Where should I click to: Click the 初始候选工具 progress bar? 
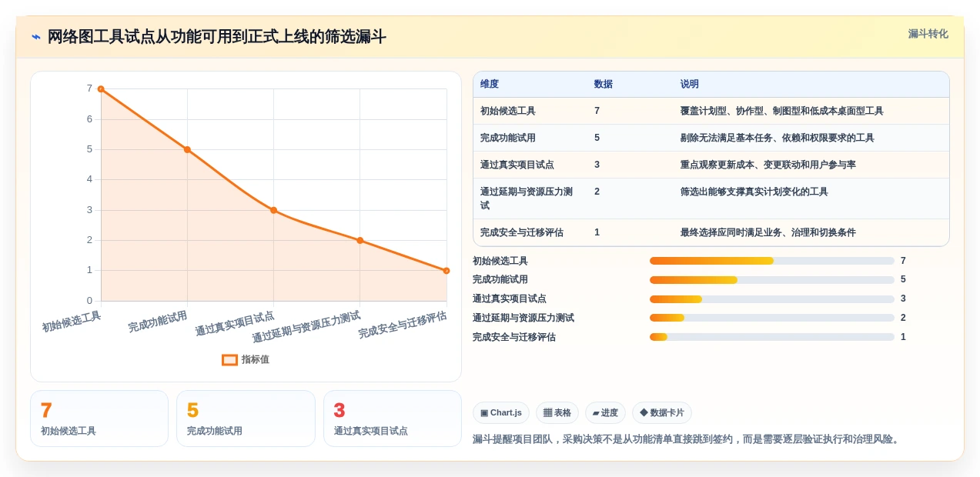(772, 261)
